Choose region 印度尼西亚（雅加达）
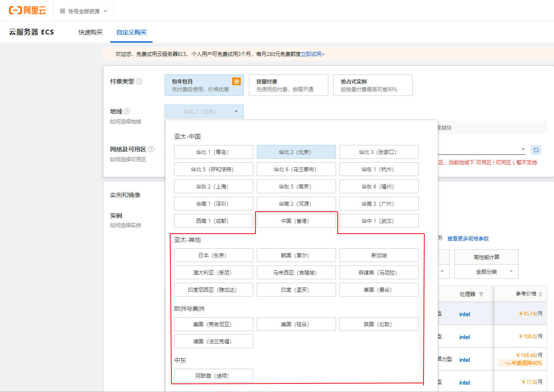Screen dimensions: 554x392 coord(214,290)
